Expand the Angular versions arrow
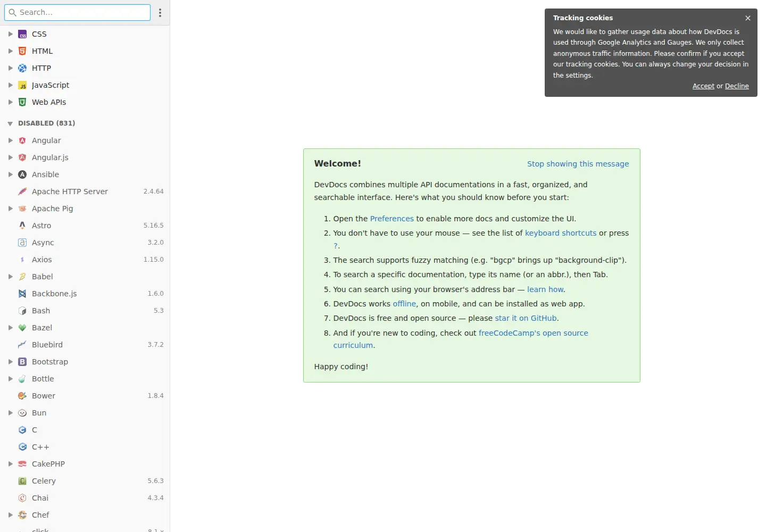The height and width of the screenshot is (532, 766). [x=10, y=140]
